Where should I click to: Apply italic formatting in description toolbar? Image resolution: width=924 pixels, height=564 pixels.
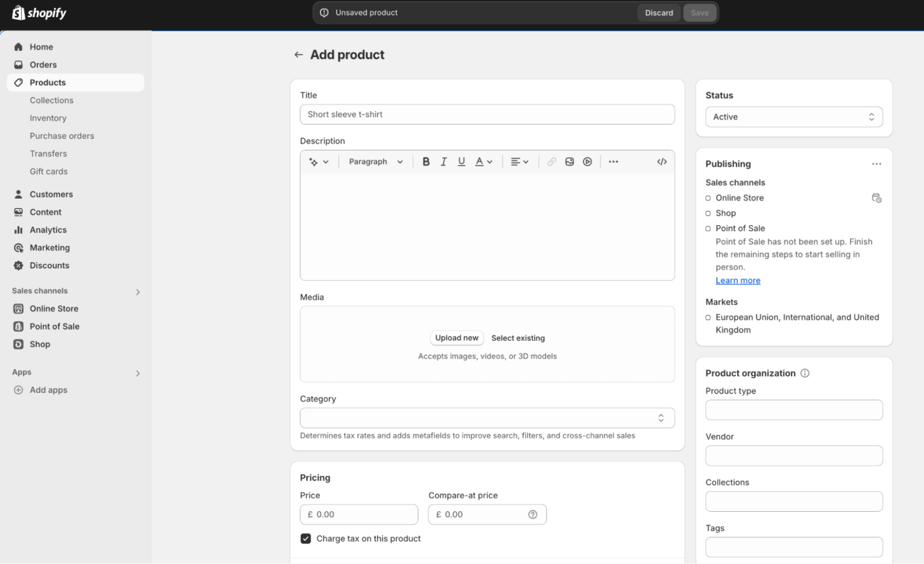pyautogui.click(x=444, y=162)
